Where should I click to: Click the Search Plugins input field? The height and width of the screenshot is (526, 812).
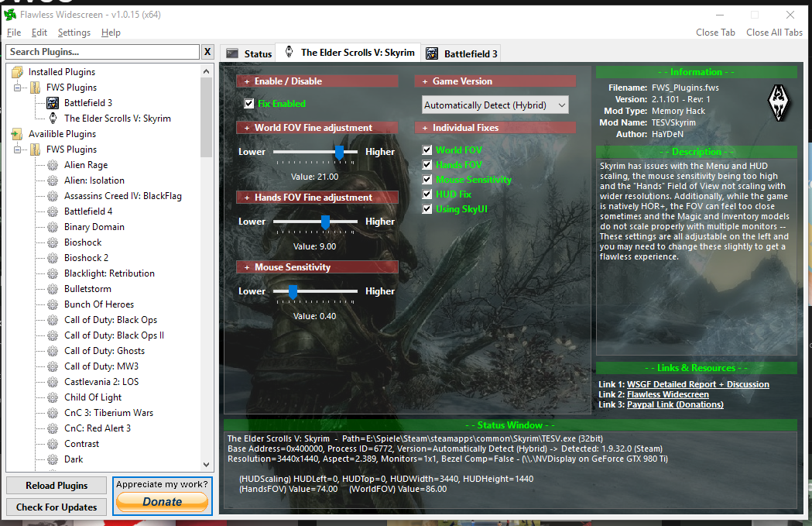(x=102, y=52)
